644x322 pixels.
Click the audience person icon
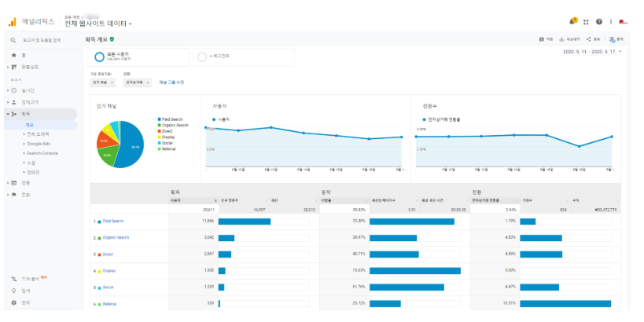click(14, 102)
